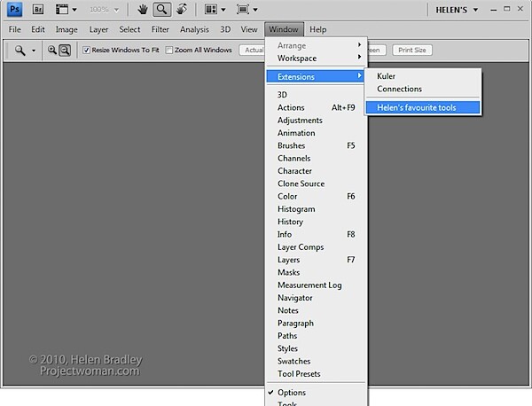The image size is (532, 406).
Task: Show the Animation panel
Action: 316,133
